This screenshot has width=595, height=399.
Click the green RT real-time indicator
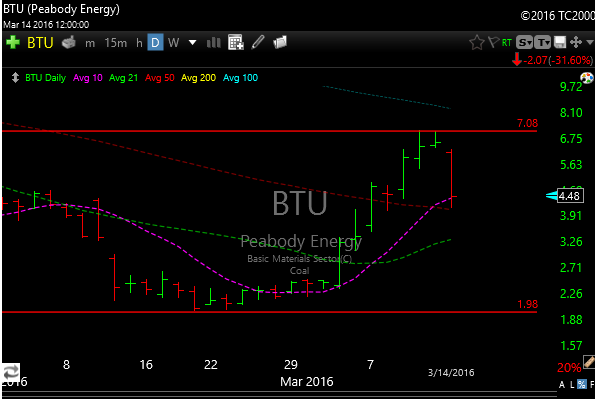pyautogui.click(x=507, y=43)
